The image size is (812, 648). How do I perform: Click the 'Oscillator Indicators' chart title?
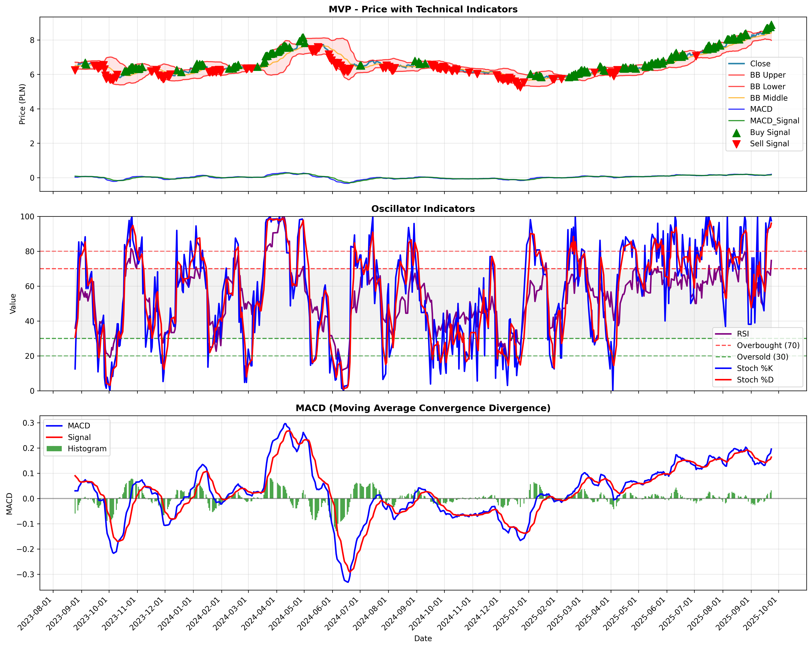423,209
